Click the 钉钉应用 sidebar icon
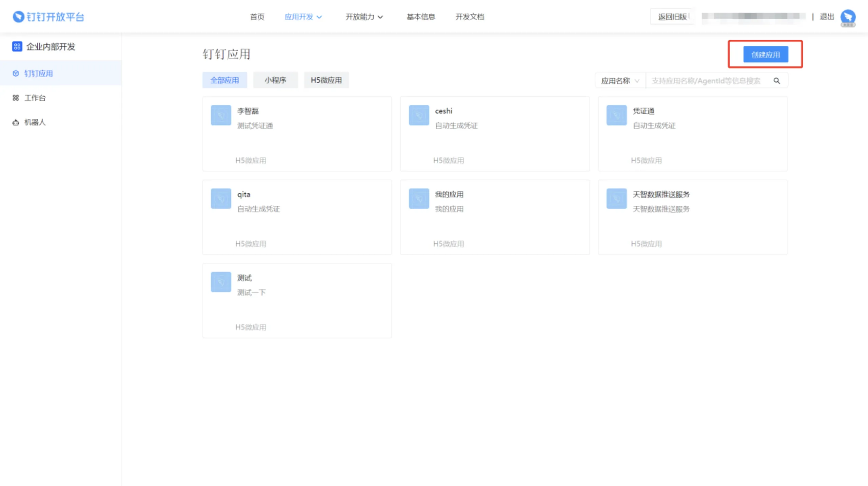 click(x=16, y=74)
